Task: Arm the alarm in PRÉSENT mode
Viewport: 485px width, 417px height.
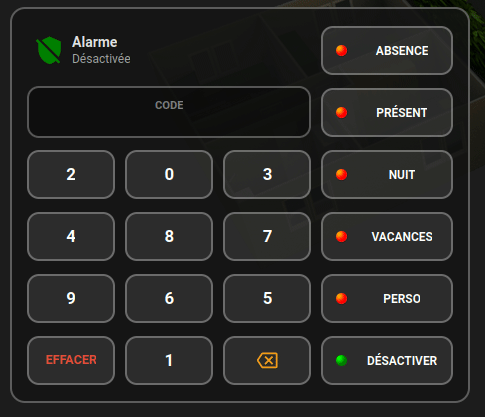Action: click(387, 112)
